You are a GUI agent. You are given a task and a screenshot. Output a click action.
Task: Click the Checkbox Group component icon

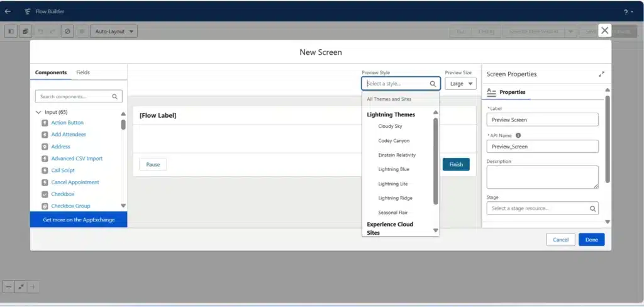point(45,206)
